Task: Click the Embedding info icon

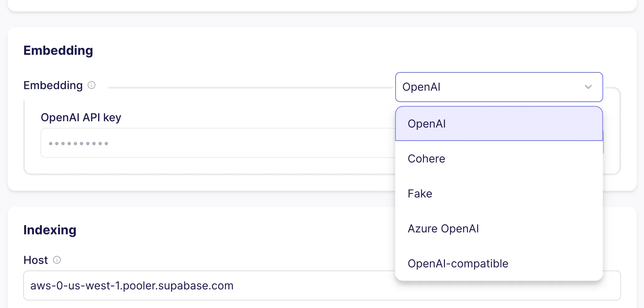Action: (x=92, y=85)
